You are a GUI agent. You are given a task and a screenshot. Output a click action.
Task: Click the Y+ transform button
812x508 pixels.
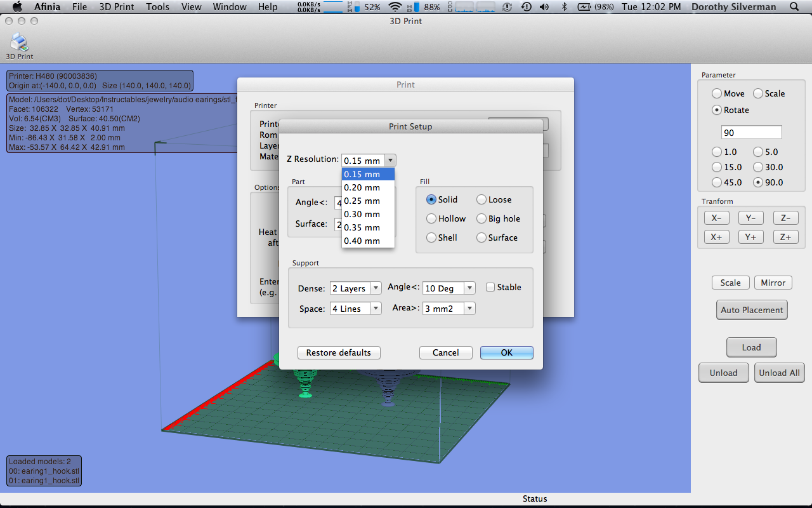(x=751, y=237)
